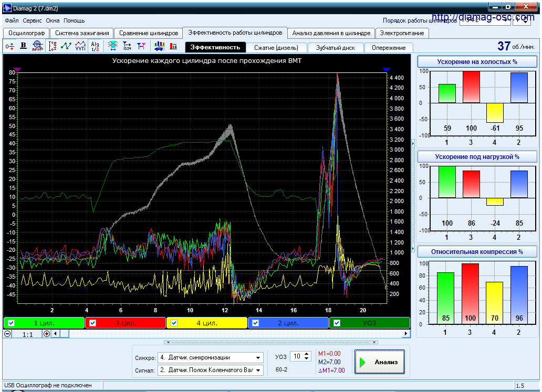This screenshot has width=542, height=392.
Task: Decrease the УОЗ value with down arrow
Action: pos(307,358)
